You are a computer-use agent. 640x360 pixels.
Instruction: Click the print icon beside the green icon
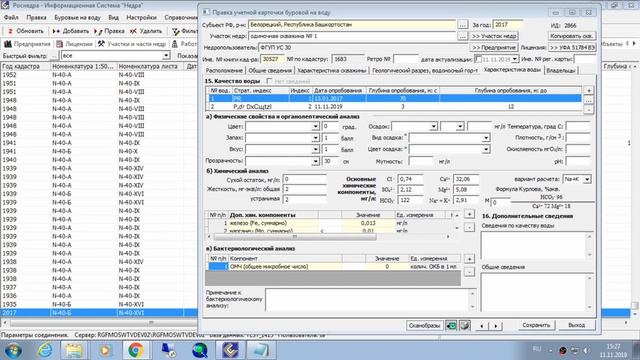click(464, 325)
